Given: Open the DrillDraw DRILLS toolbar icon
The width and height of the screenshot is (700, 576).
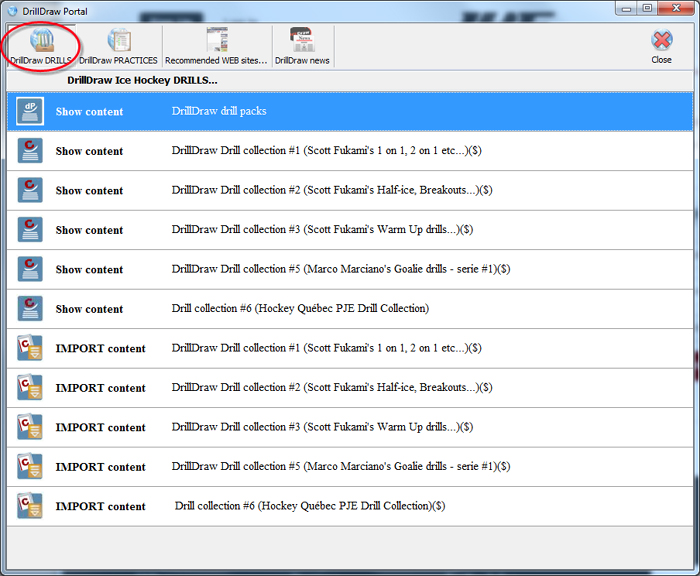Looking at the screenshot, I should [x=41, y=45].
